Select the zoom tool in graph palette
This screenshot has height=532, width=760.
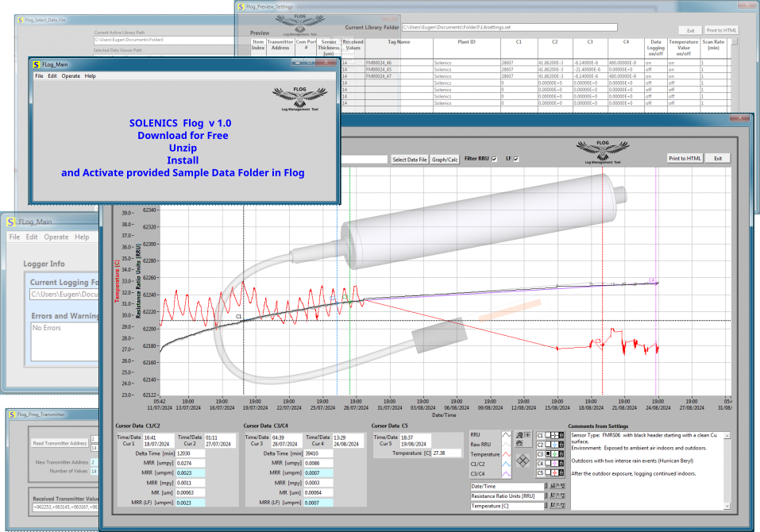coord(519,435)
